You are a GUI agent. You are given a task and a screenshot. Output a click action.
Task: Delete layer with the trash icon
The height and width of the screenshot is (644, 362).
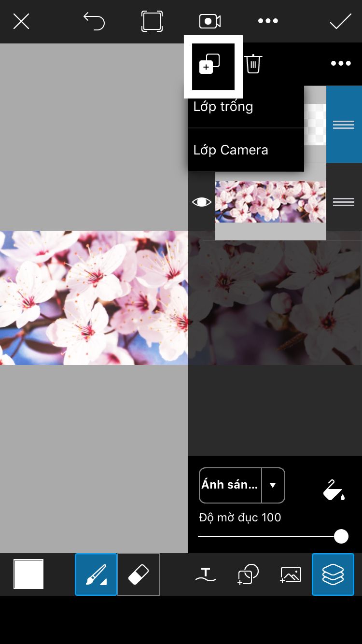[253, 64]
